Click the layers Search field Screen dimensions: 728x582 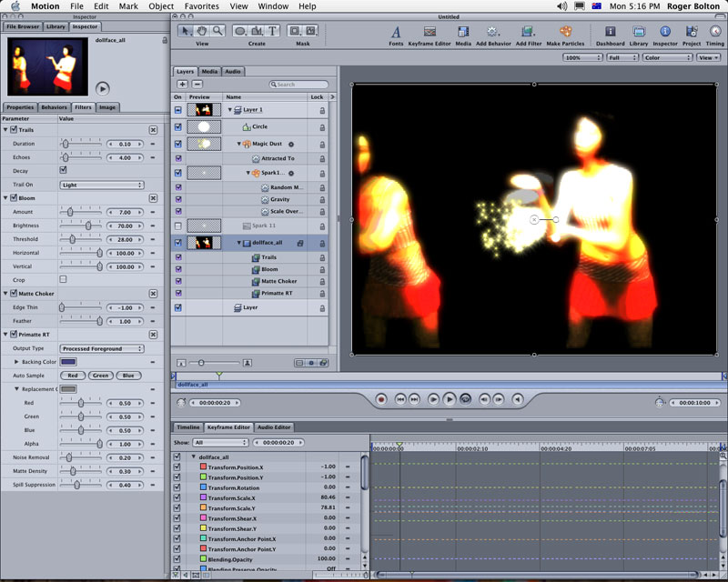[298, 84]
